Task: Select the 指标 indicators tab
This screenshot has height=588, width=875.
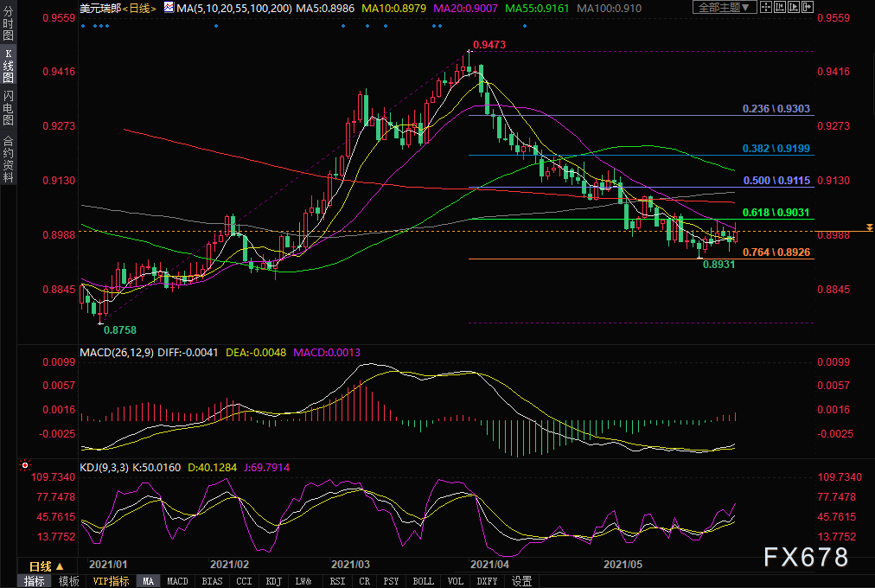Action: coord(34,581)
